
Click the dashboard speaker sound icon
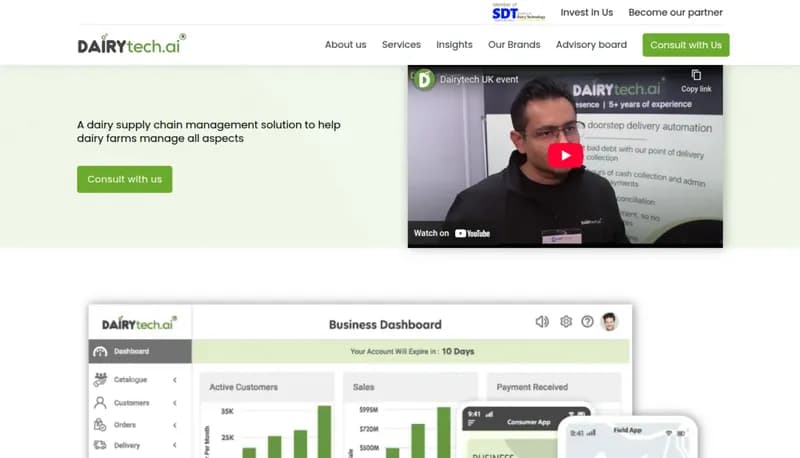click(542, 321)
